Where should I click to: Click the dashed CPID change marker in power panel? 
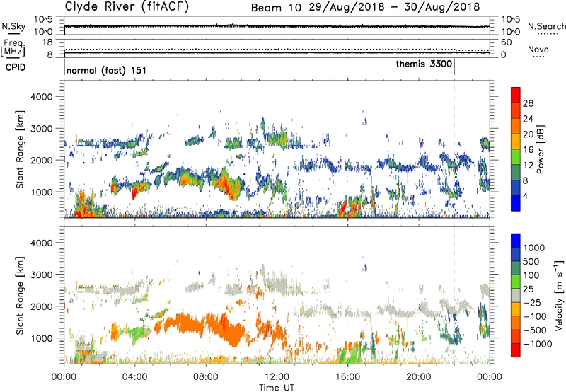(454, 148)
